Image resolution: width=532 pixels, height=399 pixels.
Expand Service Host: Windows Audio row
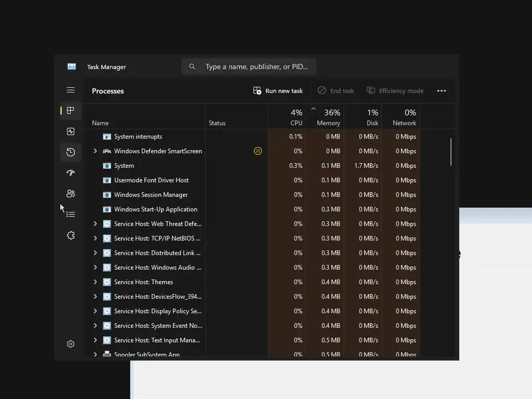coord(96,268)
